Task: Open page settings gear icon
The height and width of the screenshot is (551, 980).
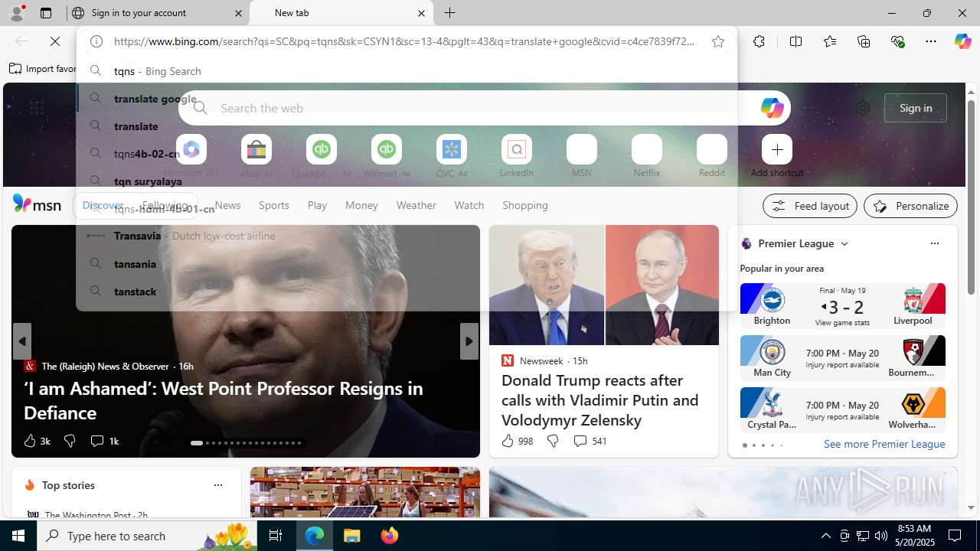Action: [x=863, y=108]
